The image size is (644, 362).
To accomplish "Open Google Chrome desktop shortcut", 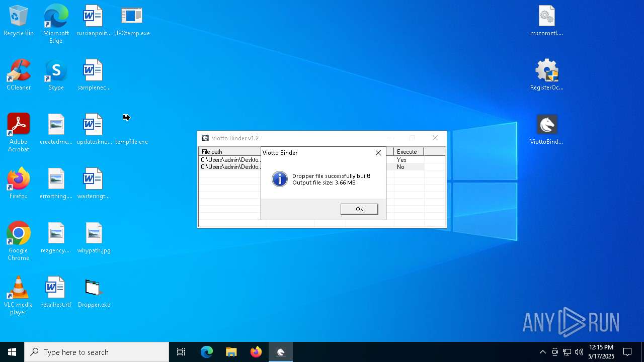I will click(19, 241).
